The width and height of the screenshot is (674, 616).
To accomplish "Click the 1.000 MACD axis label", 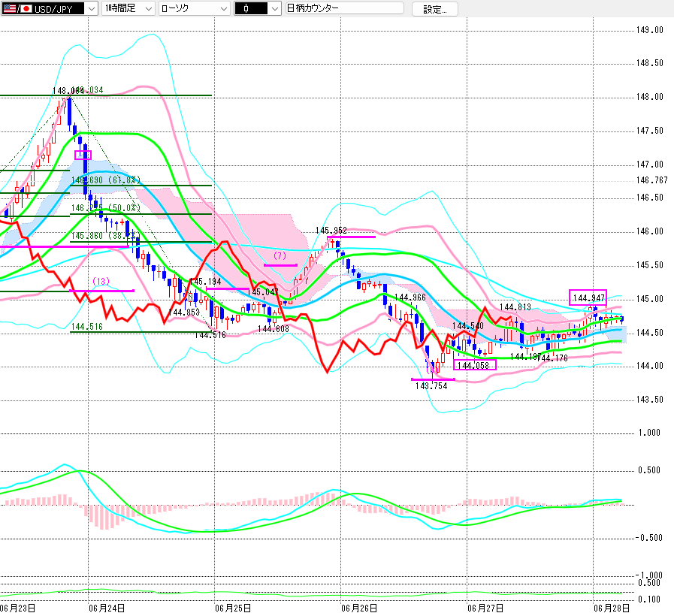I will [649, 433].
